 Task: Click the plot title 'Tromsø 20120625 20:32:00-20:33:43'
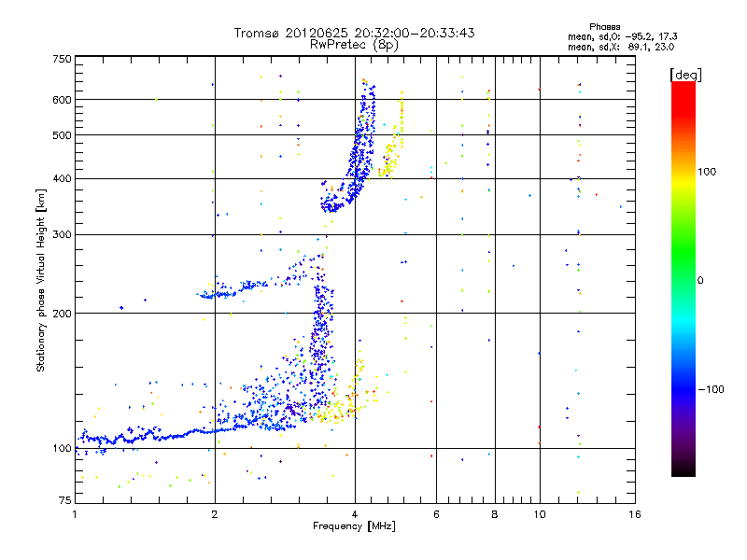click(354, 33)
